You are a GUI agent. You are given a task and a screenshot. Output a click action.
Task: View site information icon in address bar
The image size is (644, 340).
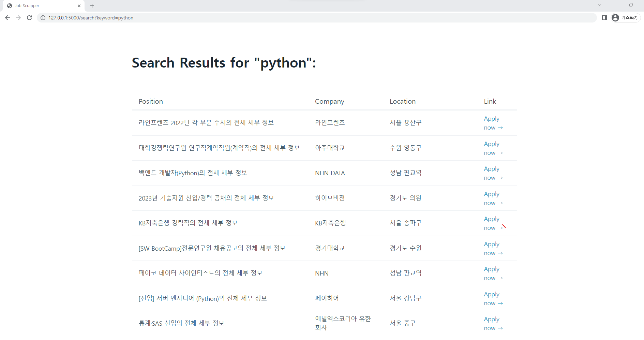(x=43, y=18)
